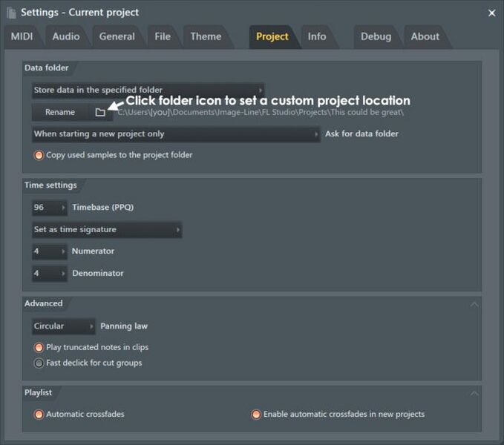
Task: Click the Timebase PPQ value 96
Action: click(49, 208)
